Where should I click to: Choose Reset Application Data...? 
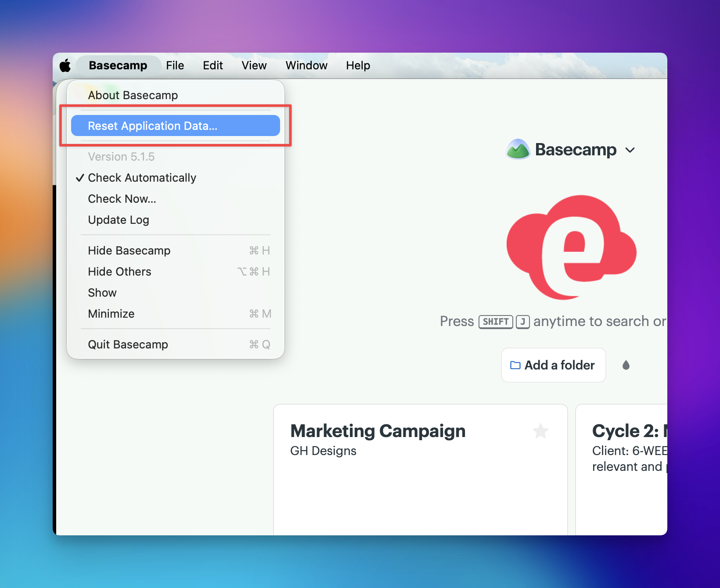(176, 125)
